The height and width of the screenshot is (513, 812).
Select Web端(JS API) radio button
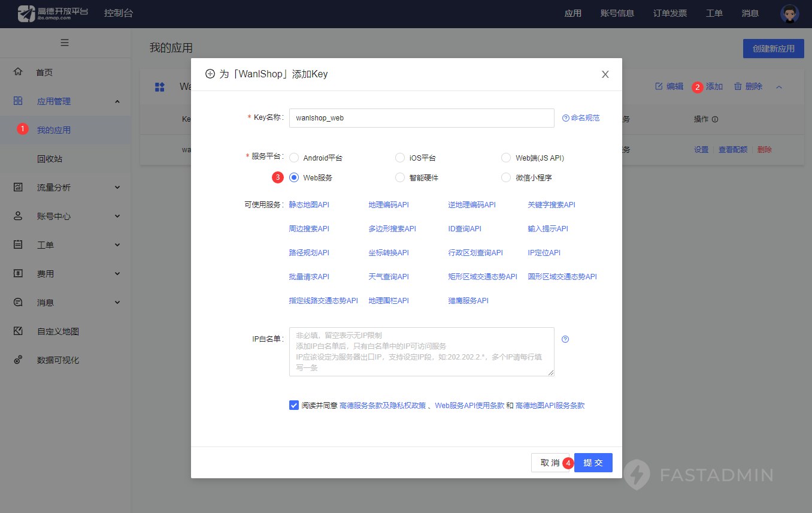click(506, 158)
